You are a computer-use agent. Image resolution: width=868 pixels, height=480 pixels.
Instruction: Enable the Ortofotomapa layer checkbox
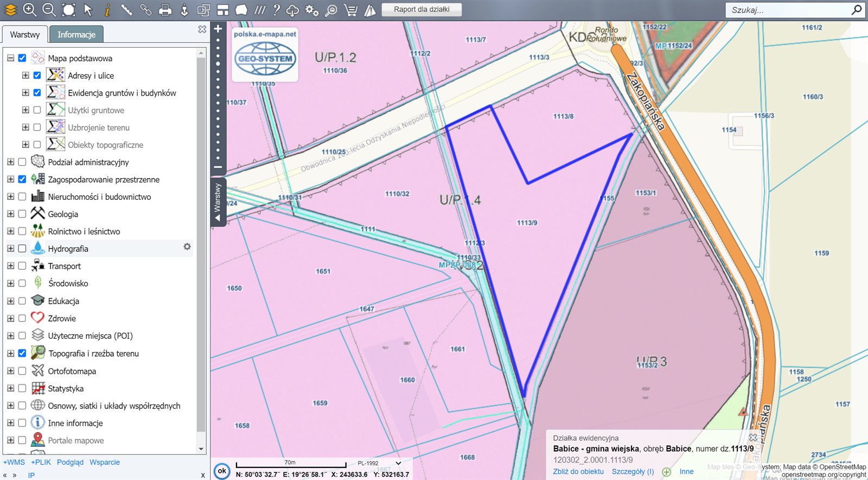(x=22, y=371)
